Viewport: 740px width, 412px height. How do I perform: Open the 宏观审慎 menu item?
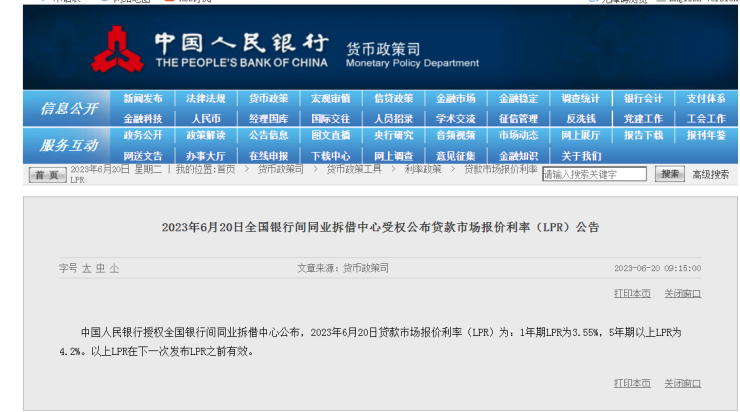click(x=330, y=99)
